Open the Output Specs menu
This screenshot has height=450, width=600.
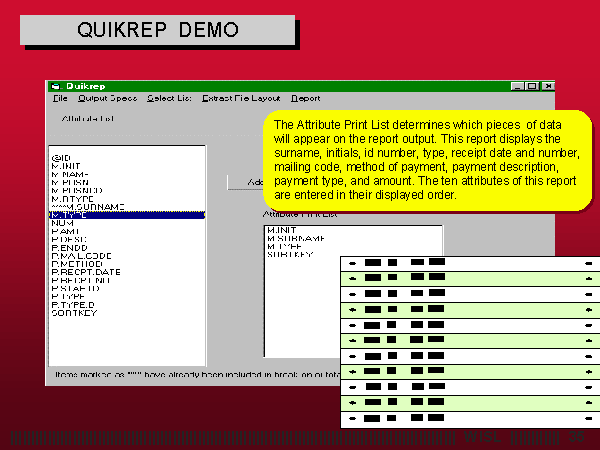pyautogui.click(x=108, y=99)
